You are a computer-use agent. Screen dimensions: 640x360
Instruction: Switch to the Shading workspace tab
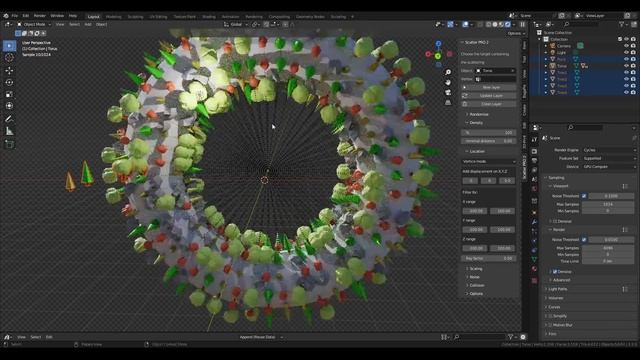pyautogui.click(x=209, y=17)
